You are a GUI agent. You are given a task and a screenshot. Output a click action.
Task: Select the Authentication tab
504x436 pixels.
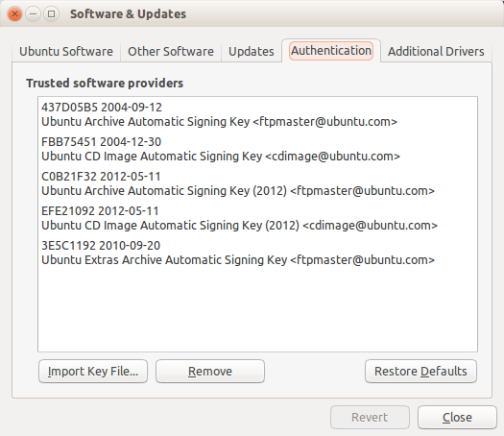click(x=331, y=51)
